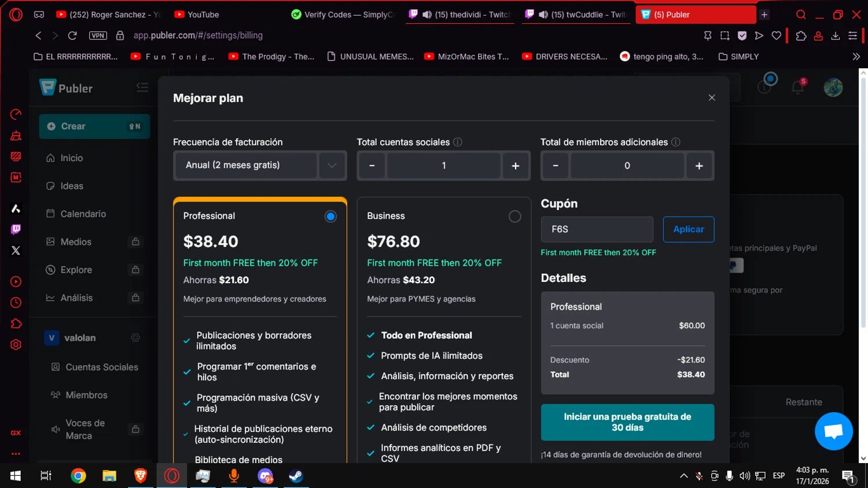The image size is (868, 488).
Task: Open the Windows Start menu
Action: (16, 476)
